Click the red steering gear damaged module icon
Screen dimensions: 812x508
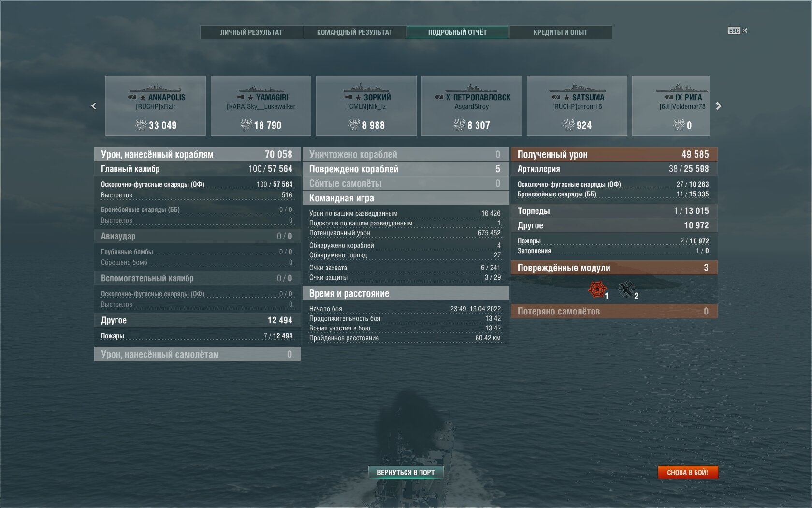(x=597, y=289)
